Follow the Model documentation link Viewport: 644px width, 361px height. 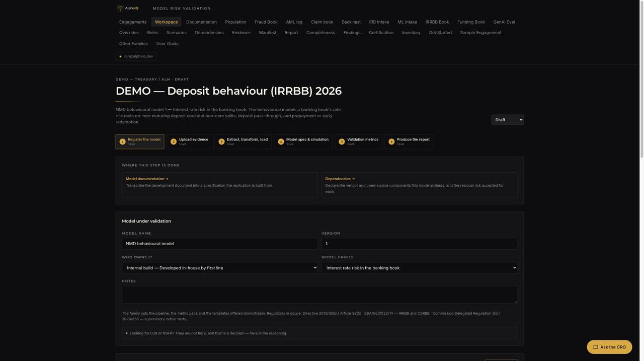(147, 179)
